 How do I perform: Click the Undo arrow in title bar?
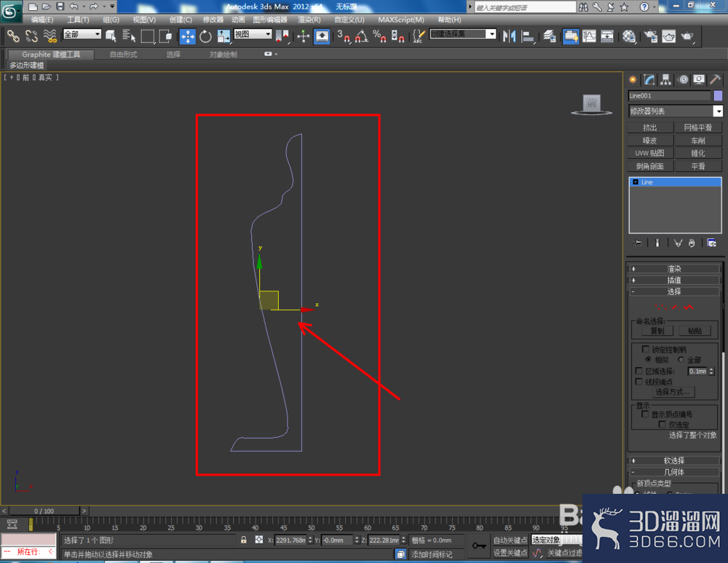74,7
